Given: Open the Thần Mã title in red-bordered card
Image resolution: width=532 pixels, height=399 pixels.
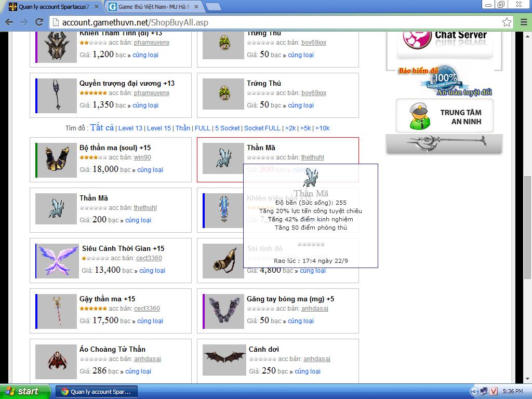Looking at the screenshot, I should tap(261, 148).
